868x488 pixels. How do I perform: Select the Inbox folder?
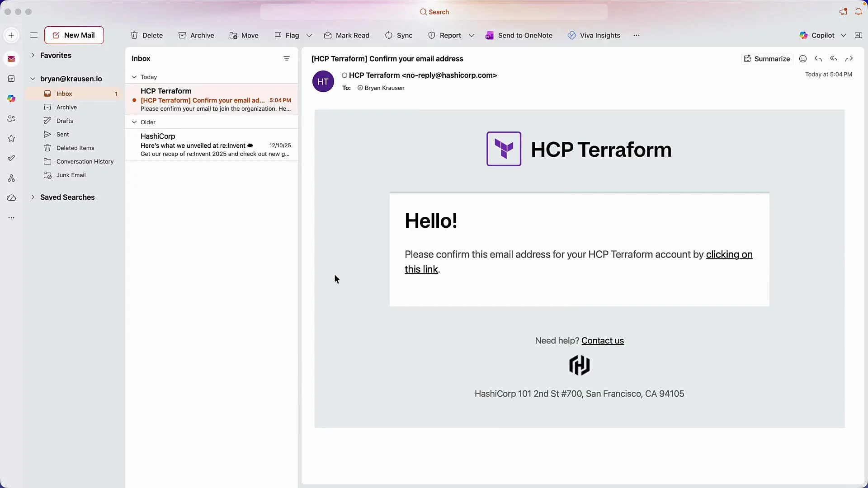(74, 94)
